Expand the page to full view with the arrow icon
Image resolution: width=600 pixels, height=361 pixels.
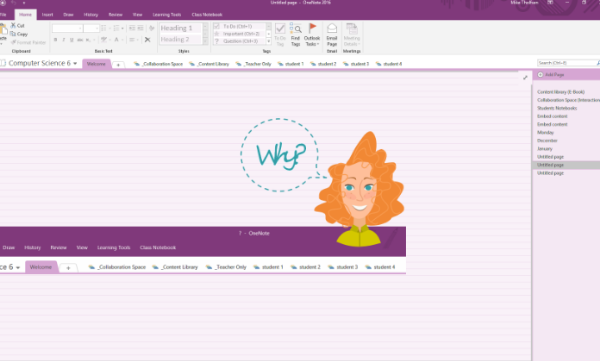click(525, 78)
